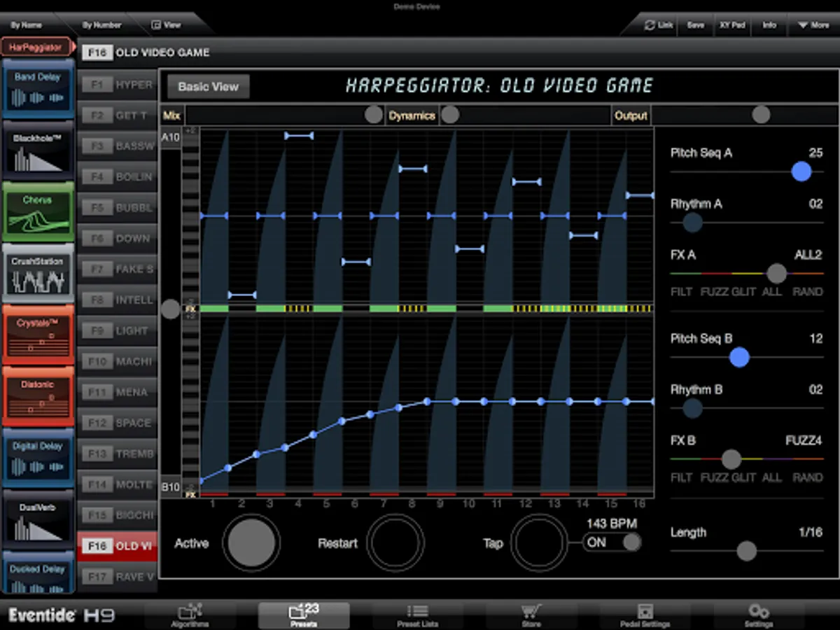Open the View option
Image resolution: width=840 pixels, height=630 pixels.
coord(167,25)
